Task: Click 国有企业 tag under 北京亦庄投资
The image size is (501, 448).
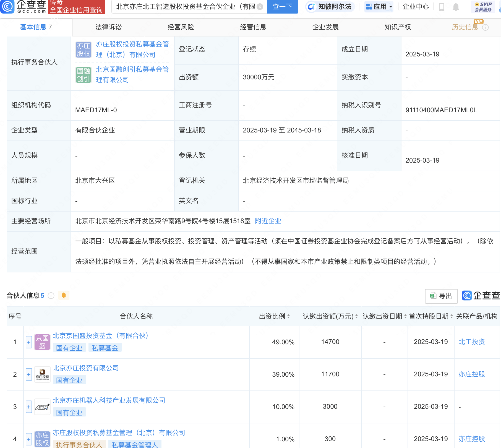Action: [x=69, y=381]
